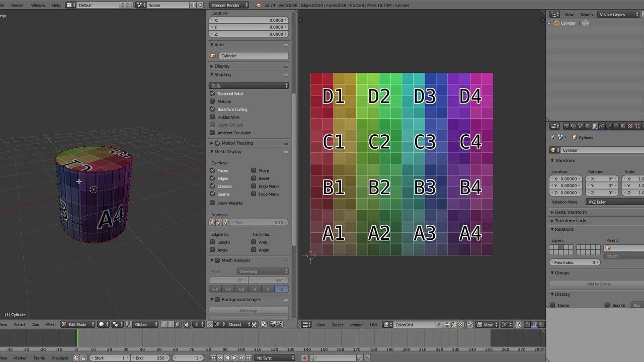This screenshot has width=644, height=362.
Task: Pin the ColorGrid image with the pin icon
Action: 469,324
